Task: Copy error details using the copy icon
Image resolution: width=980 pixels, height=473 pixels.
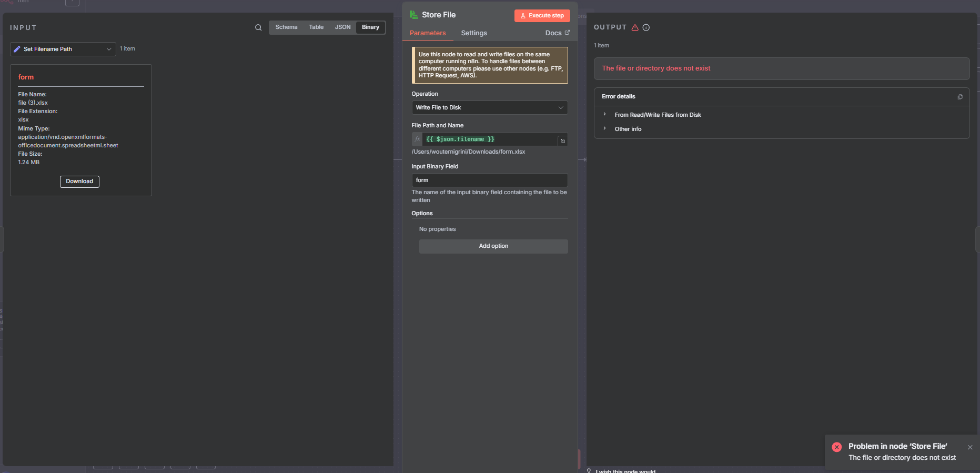Action: pyautogui.click(x=960, y=97)
